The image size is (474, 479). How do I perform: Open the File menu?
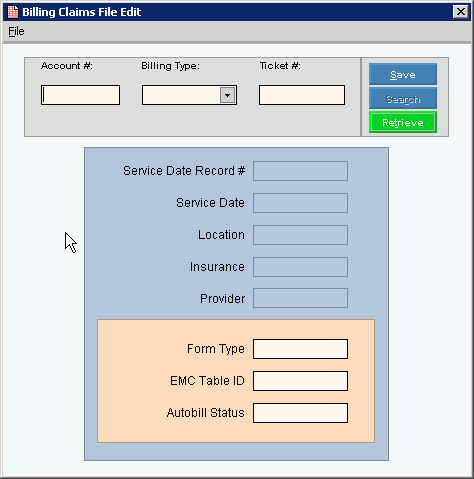click(16, 32)
